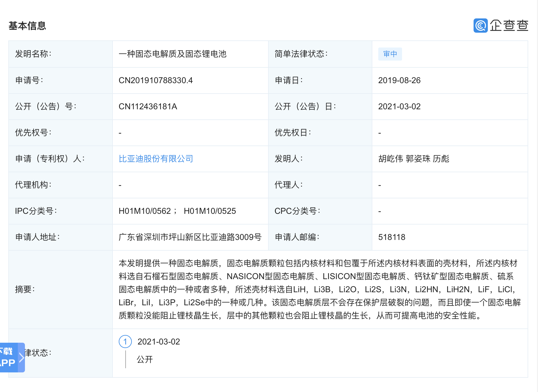Expand the legal status timeline entry 公开
Screen dimensions: 538x392
tap(145, 360)
